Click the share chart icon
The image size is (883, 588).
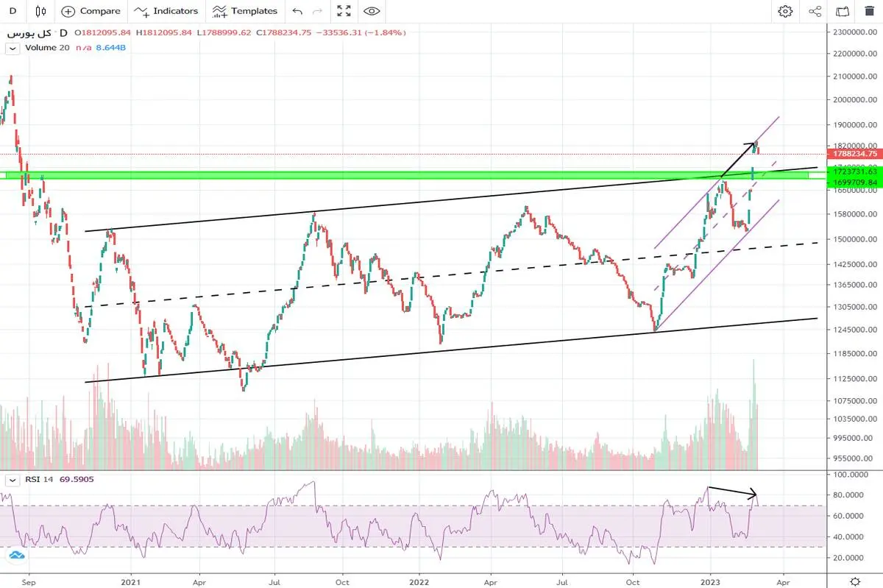coord(815,11)
